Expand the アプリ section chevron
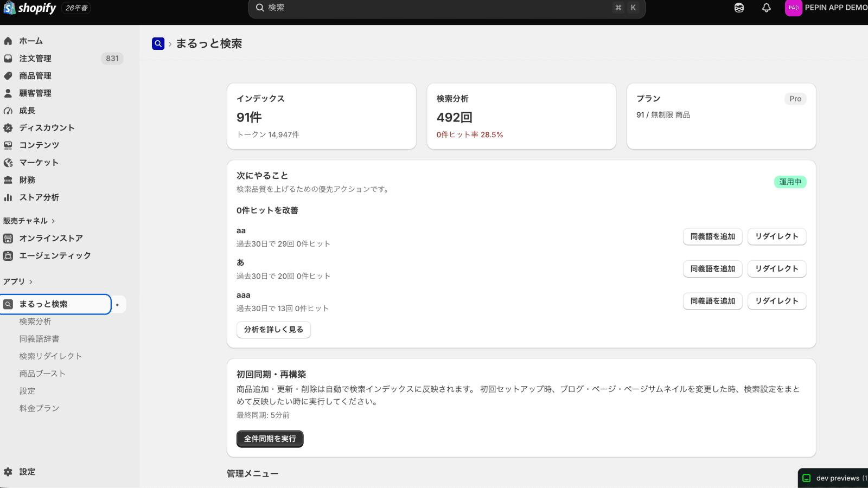Viewport: 868px width, 488px height. click(31, 282)
